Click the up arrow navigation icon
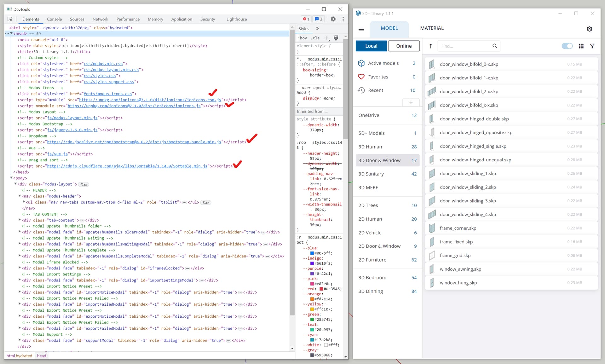This screenshot has height=364, width=605. (430, 46)
